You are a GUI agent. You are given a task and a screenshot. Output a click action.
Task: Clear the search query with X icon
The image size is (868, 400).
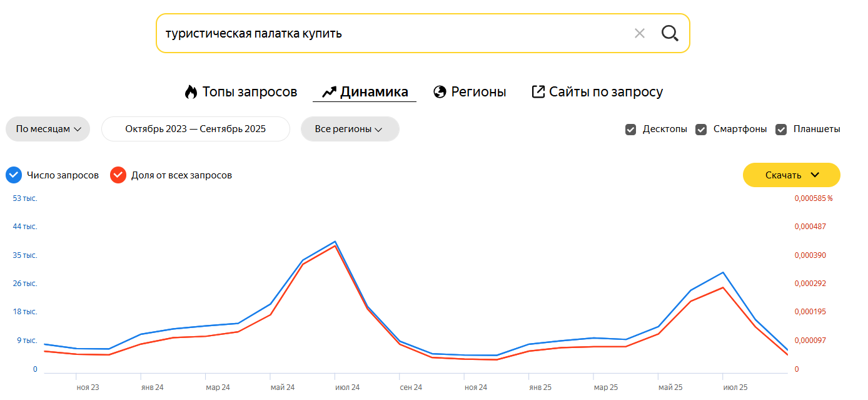(639, 33)
